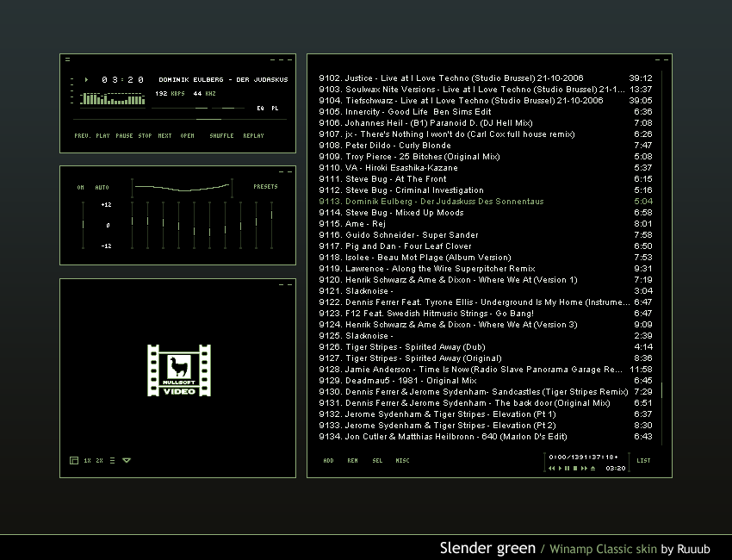Select track 9131 The back door (Original Mix)
732x560 pixels.
486,403
